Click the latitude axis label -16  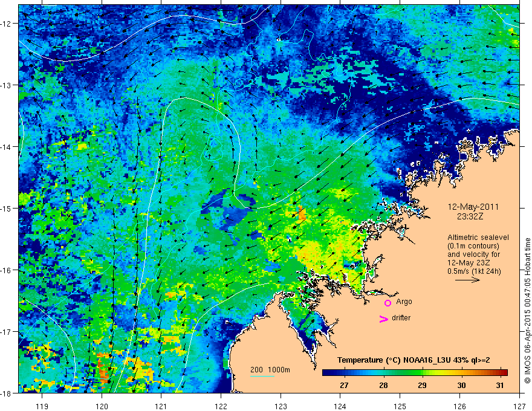click(6, 270)
